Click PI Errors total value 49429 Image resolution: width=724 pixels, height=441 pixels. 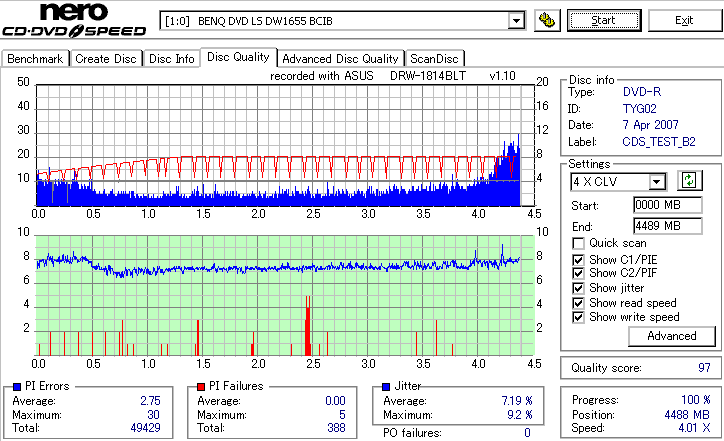[145, 428]
